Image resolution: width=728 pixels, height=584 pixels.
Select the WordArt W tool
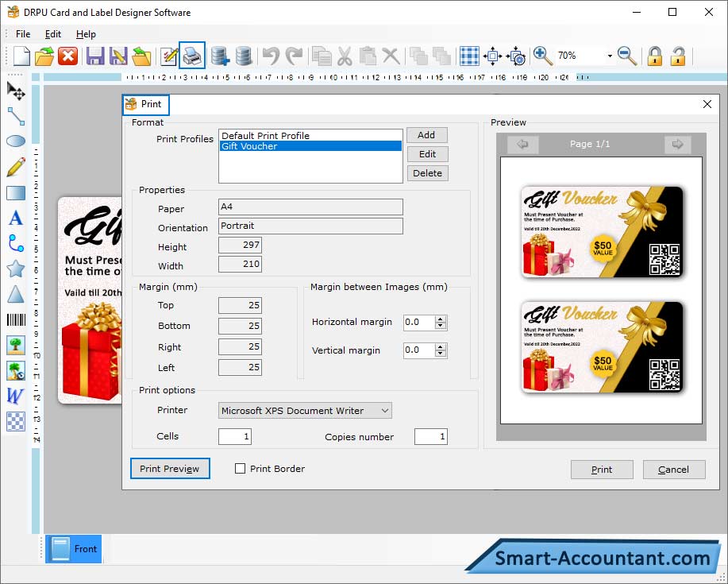click(15, 396)
